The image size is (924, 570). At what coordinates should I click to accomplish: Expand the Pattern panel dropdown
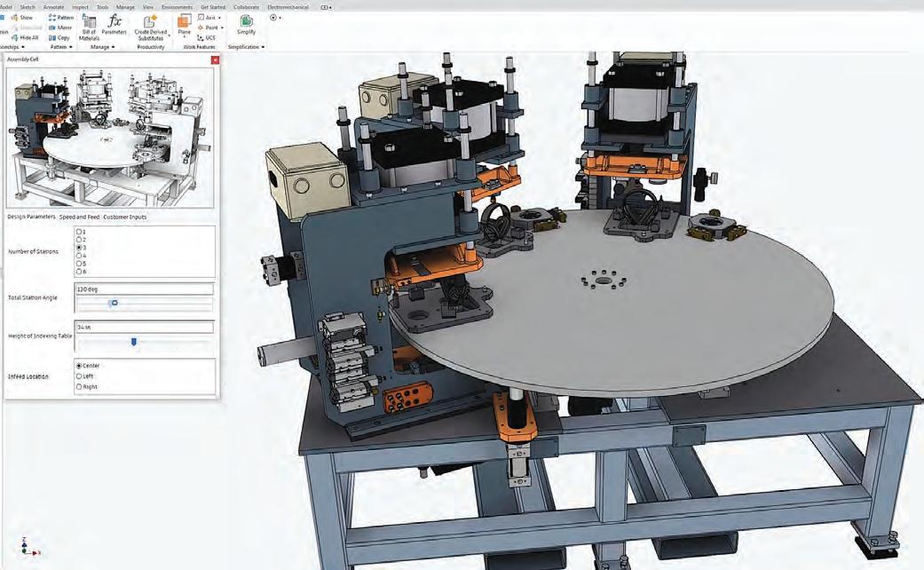71,47
